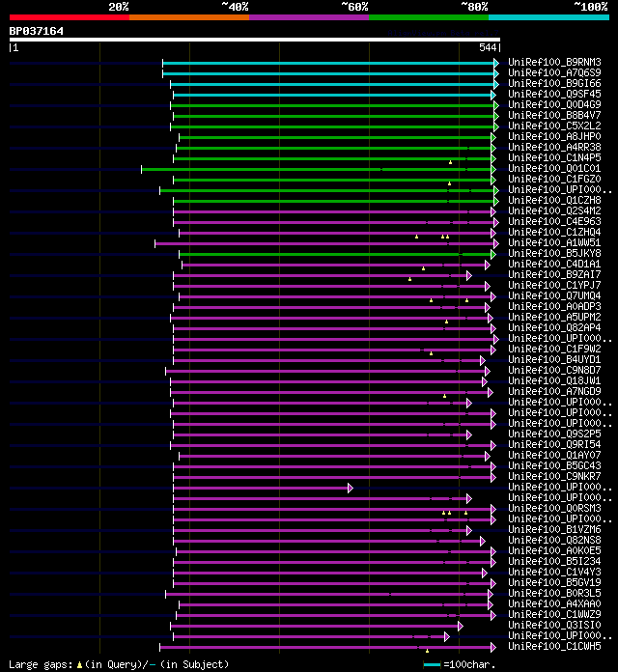Select label UniRef100_A7NGD9
The width and height of the screenshot is (618, 672).
pos(554,392)
